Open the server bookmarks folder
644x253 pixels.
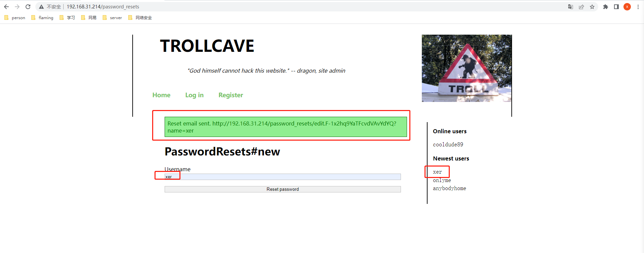tap(112, 18)
